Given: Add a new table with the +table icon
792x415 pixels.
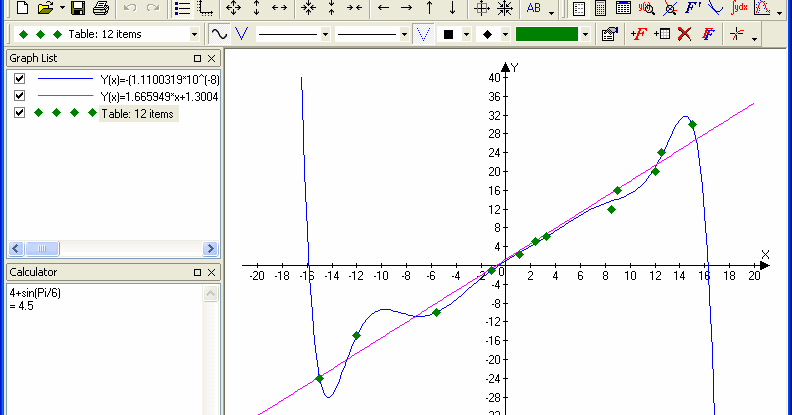Looking at the screenshot, I should (662, 34).
